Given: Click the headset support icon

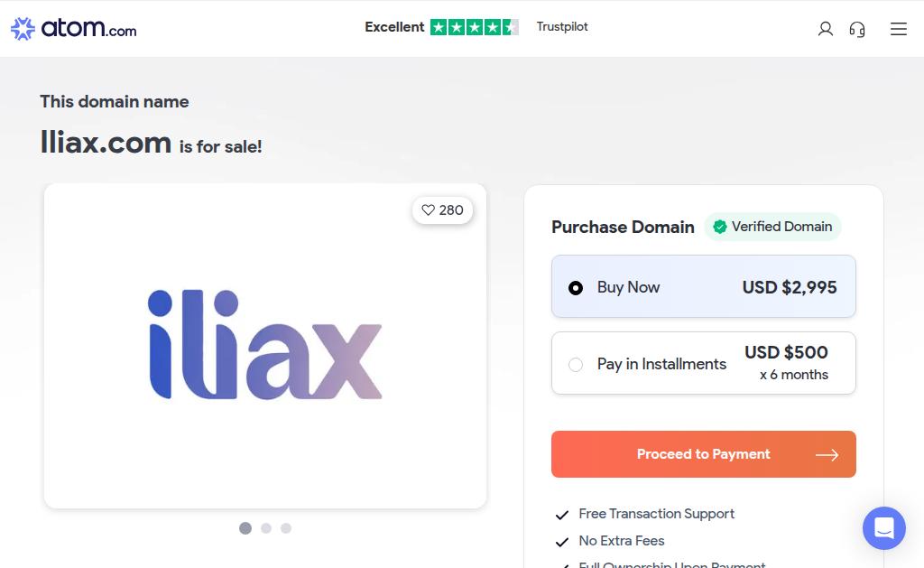Looking at the screenshot, I should coord(857,29).
